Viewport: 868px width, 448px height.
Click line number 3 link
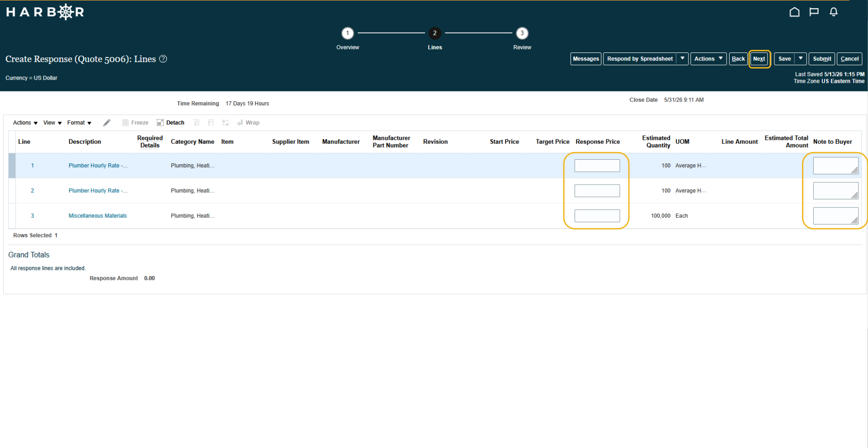coord(33,216)
